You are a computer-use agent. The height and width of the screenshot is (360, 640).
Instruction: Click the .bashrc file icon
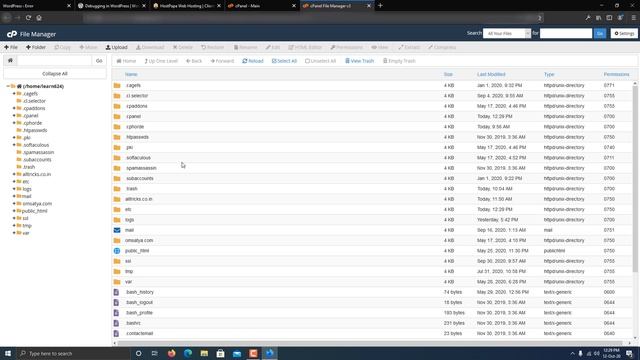116,323
